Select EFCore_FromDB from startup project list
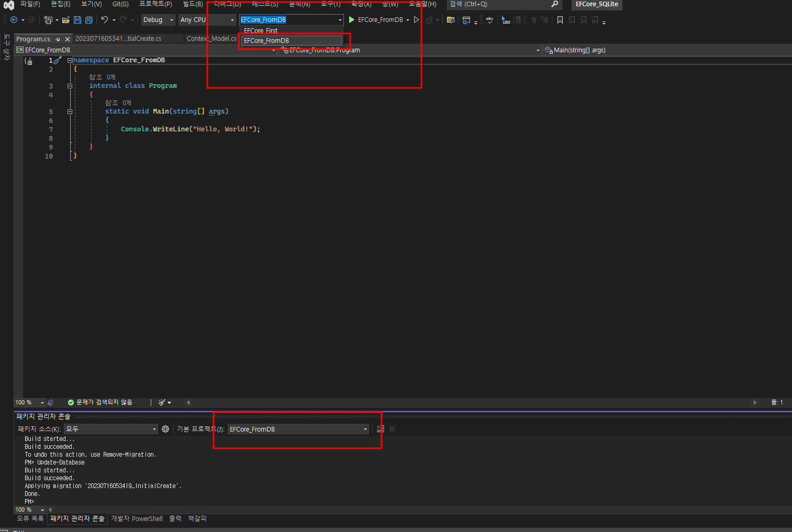Image resolution: width=792 pixels, height=532 pixels. (x=292, y=40)
